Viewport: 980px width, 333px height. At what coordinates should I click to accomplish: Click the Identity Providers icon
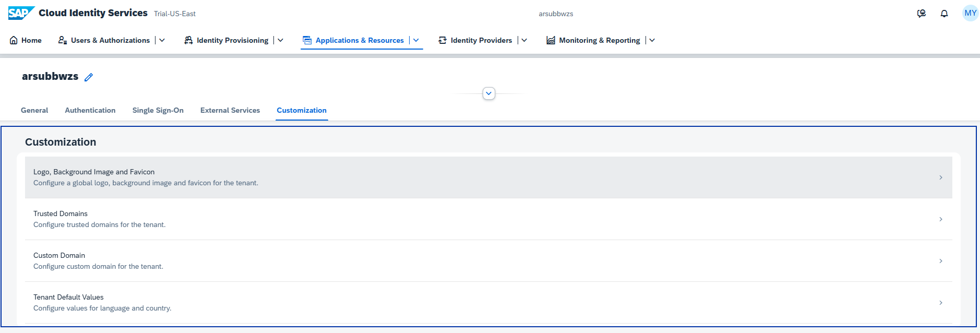click(443, 40)
